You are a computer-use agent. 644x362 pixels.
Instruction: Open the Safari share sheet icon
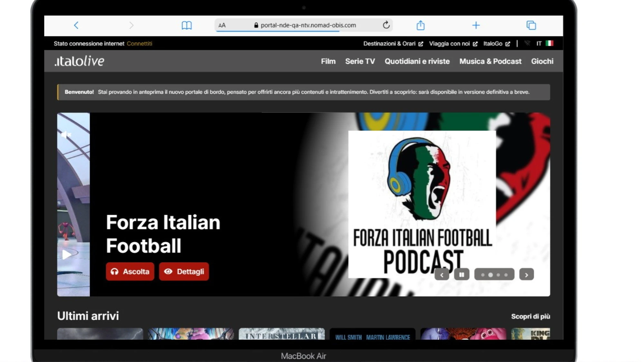click(x=421, y=25)
